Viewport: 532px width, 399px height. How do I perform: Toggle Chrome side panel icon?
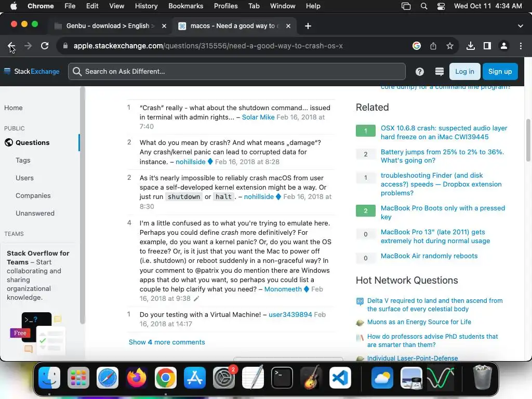click(487, 46)
